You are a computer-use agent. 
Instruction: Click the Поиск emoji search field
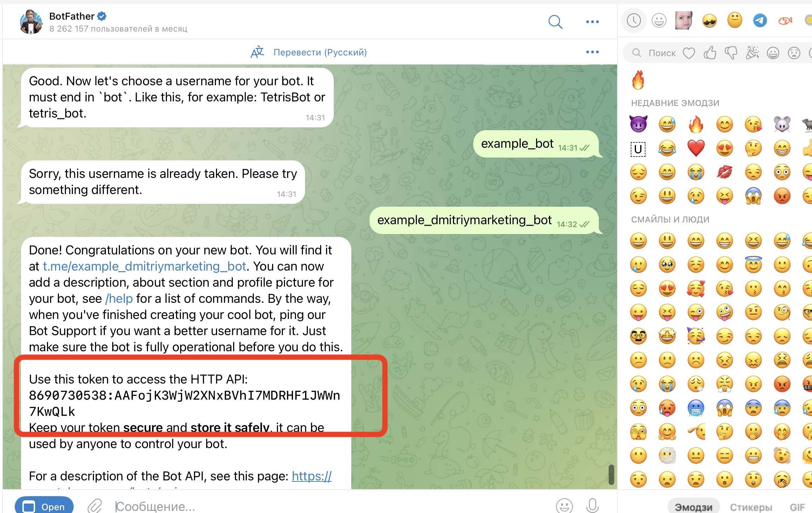[662, 53]
